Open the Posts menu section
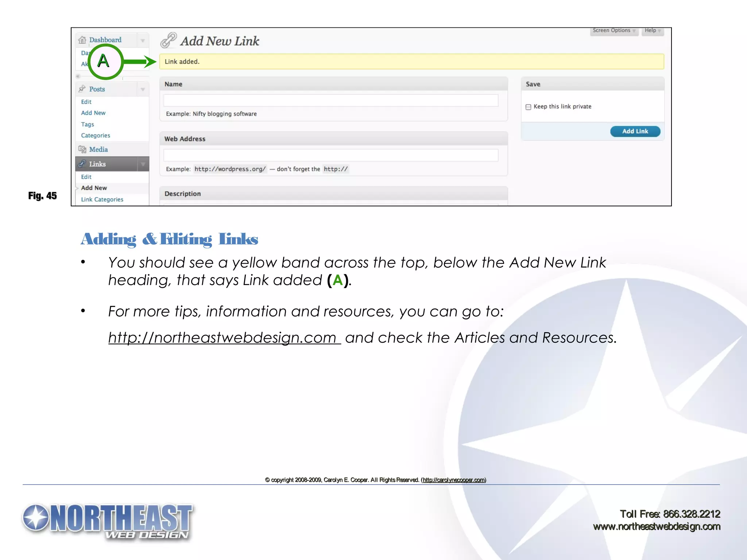Image resolution: width=747 pixels, height=560 pixels. [97, 89]
